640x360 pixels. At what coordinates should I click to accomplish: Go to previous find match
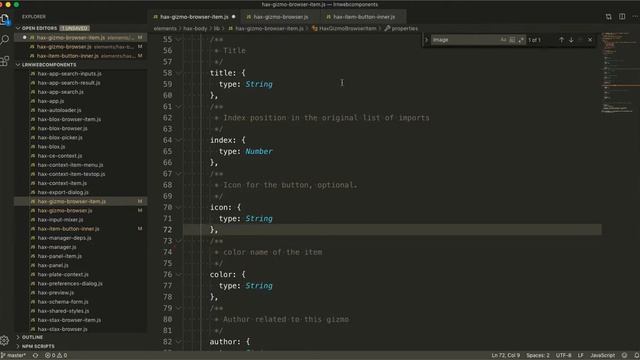[x=561, y=40]
